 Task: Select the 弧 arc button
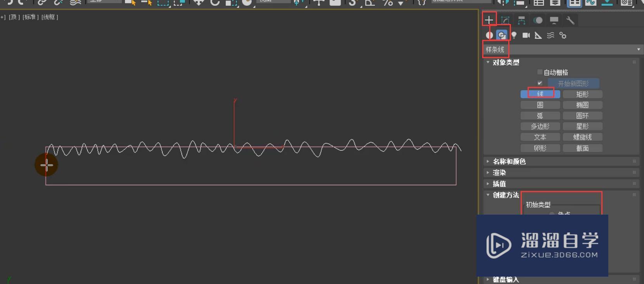pos(540,116)
